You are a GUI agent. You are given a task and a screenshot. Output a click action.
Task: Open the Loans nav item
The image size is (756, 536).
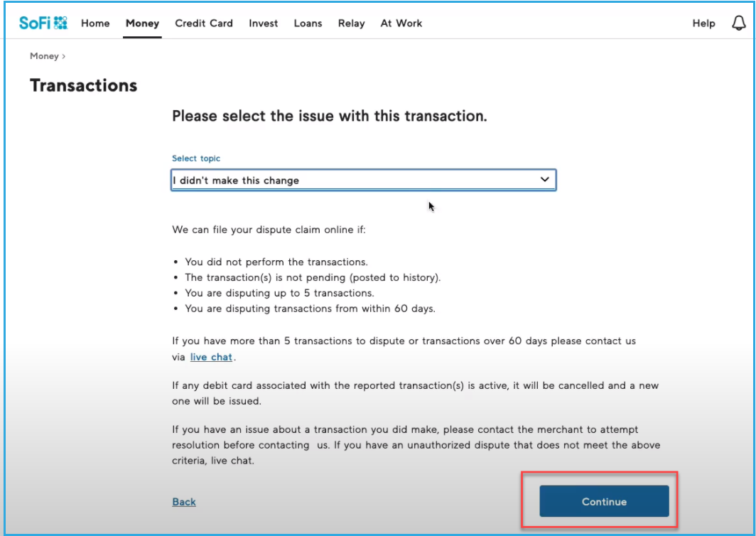pos(308,23)
